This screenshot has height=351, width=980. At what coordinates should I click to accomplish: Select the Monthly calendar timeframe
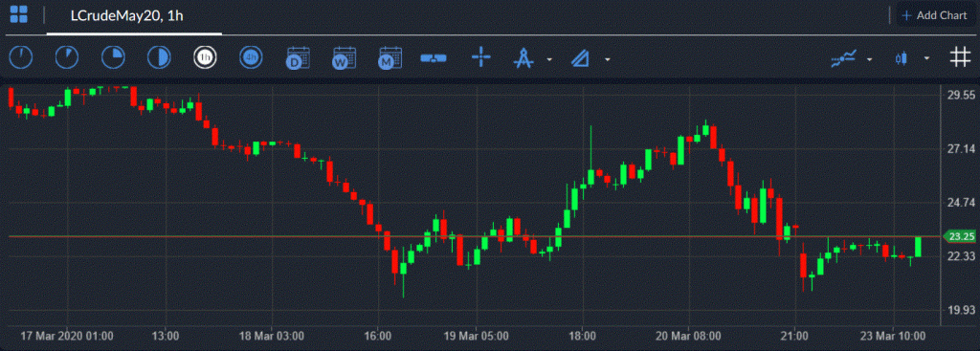point(390,58)
